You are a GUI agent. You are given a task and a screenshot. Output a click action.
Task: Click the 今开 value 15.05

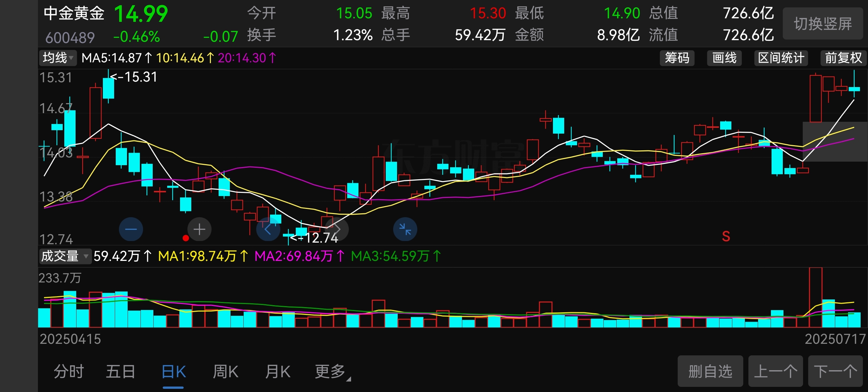[x=354, y=13]
